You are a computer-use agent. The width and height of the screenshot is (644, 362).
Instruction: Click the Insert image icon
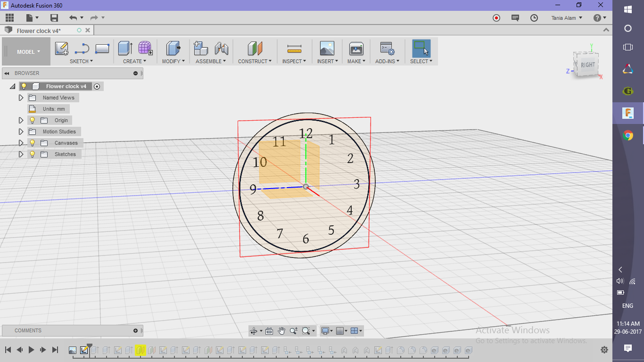[x=327, y=49]
